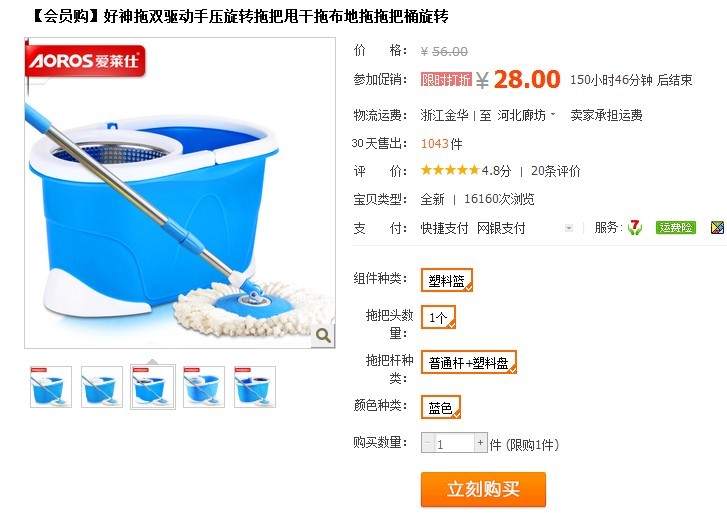Increase purchase quantity with plus button
Image resolution: width=727 pixels, height=513 pixels.
(x=480, y=443)
